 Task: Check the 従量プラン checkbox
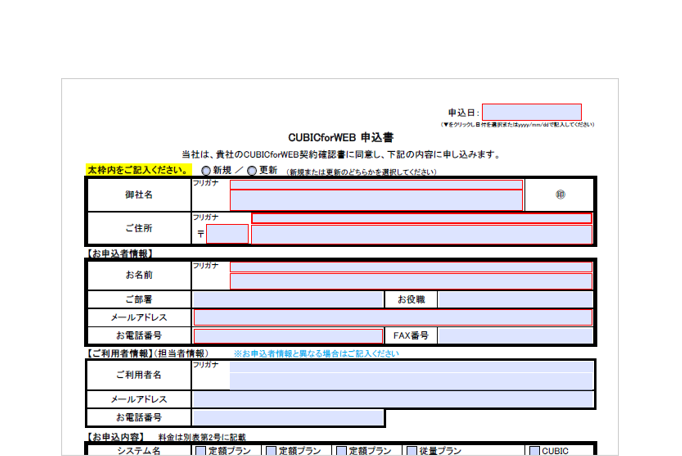(x=411, y=451)
